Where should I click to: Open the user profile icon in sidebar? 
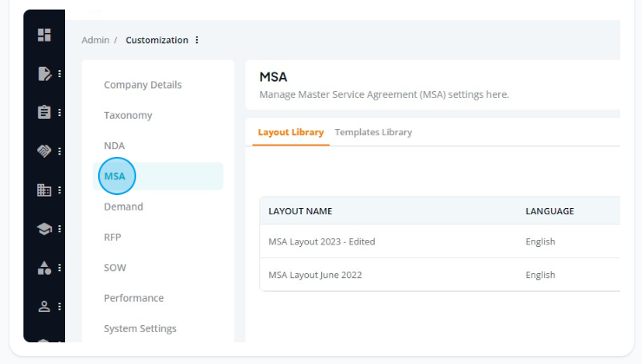pos(44,306)
